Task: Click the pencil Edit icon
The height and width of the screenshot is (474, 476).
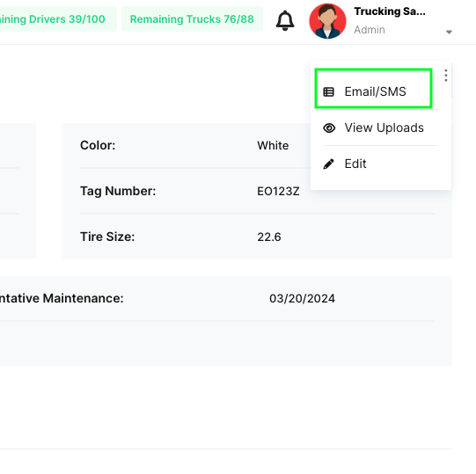Action: coord(329,164)
